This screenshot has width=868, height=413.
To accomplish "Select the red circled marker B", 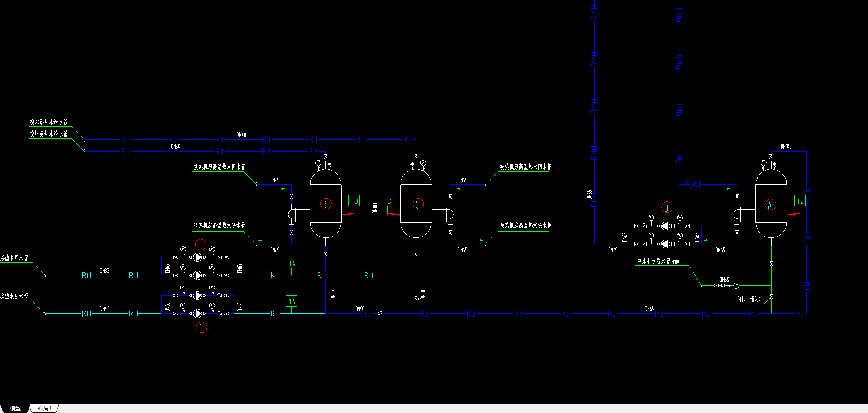I will 325,204.
